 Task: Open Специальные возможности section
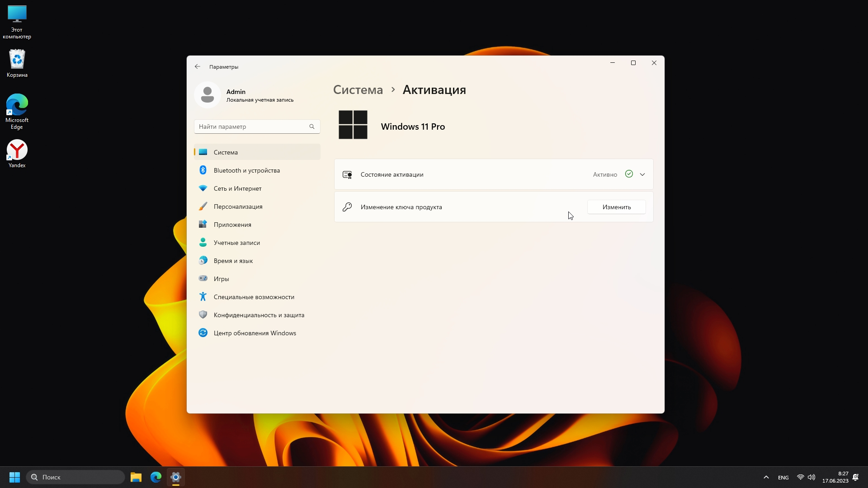[x=254, y=297]
